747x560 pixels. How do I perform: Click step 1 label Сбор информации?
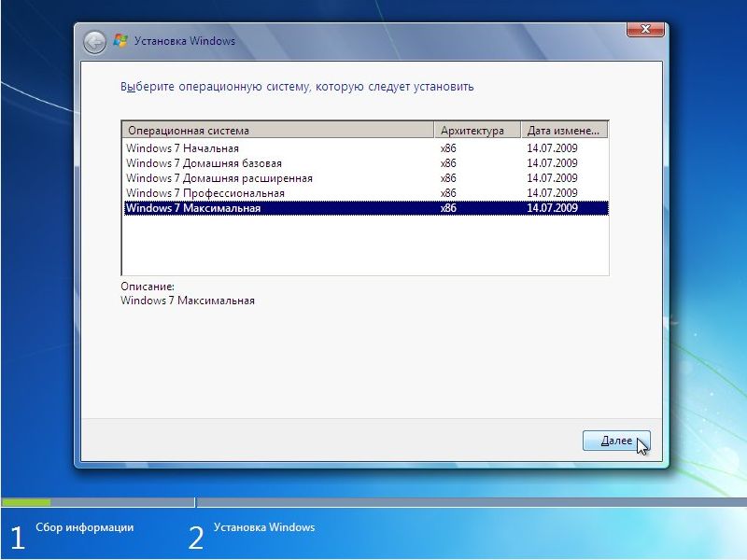click(84, 527)
